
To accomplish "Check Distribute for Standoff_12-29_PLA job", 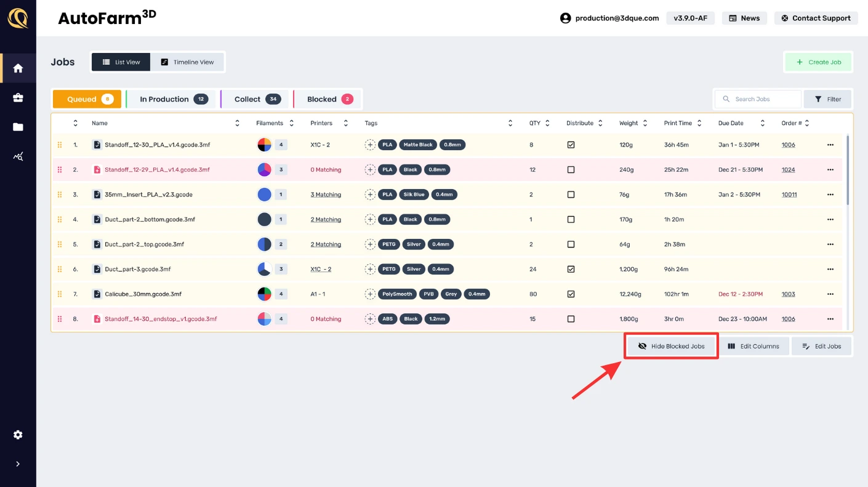I will pos(571,169).
